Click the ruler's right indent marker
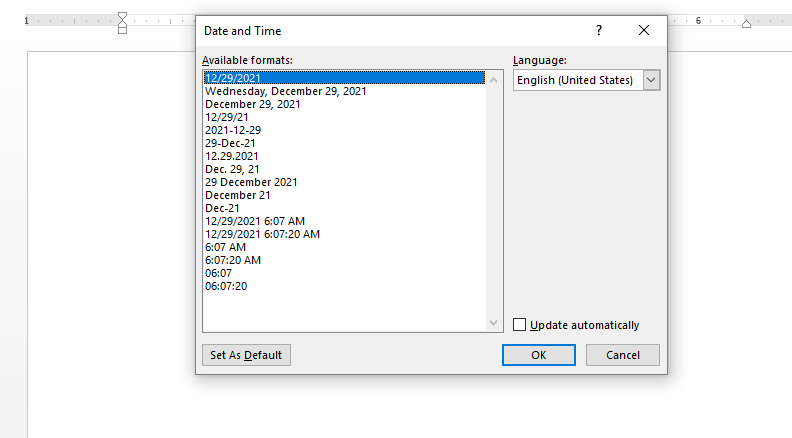The width and height of the screenshot is (792, 438). (x=746, y=24)
